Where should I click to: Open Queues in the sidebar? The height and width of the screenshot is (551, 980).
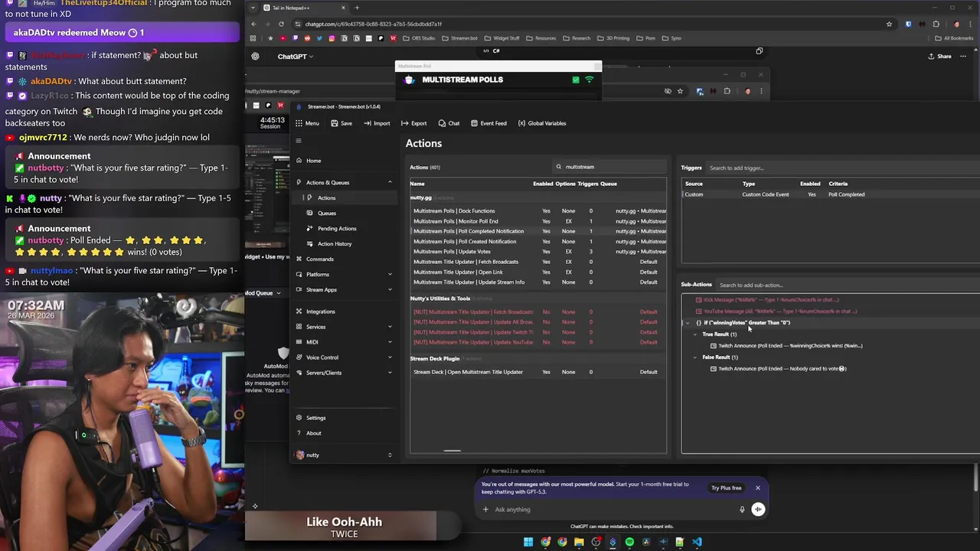tap(326, 213)
